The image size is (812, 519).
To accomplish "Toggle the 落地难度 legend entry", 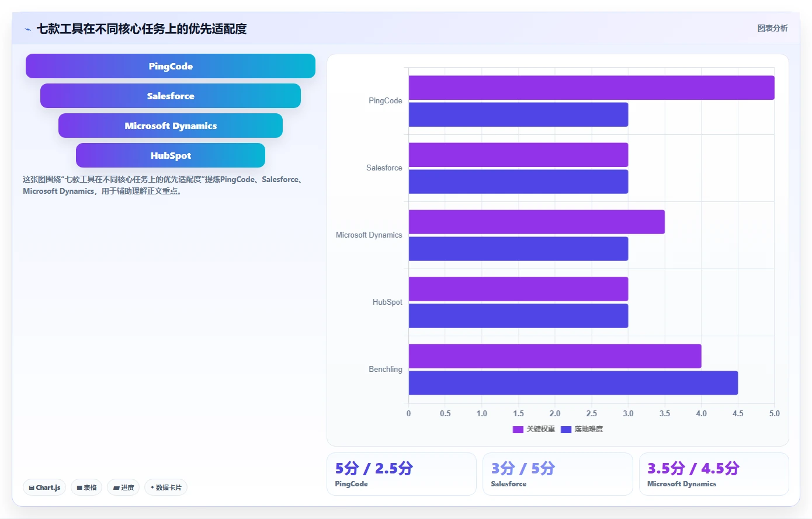I will [582, 429].
